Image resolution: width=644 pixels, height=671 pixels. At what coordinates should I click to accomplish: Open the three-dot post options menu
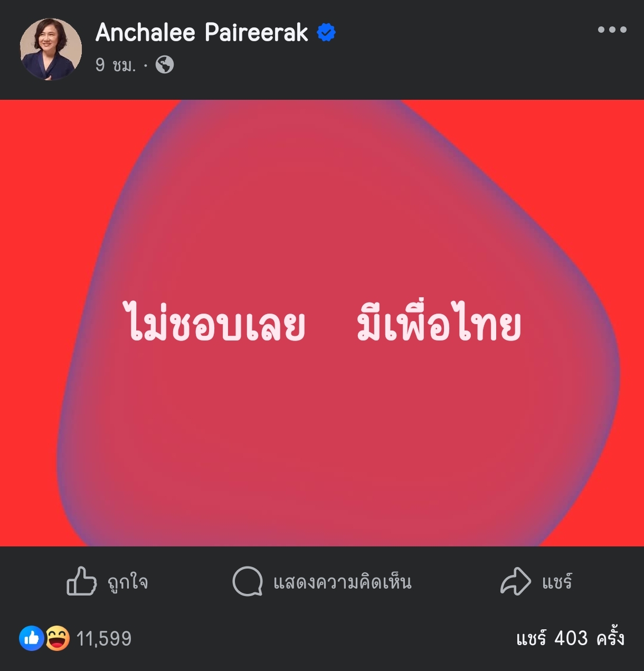[x=612, y=30]
